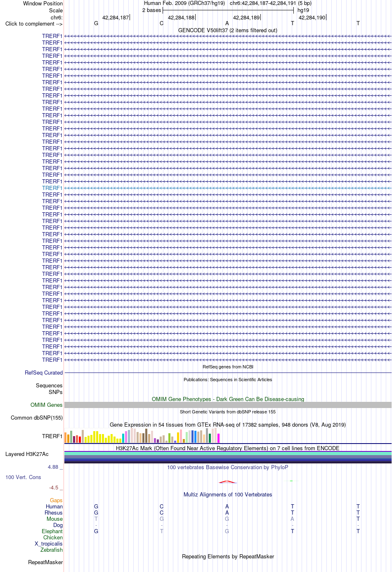Screen dimensions: 392x572
Task: Click the TRERF1 label beside GTEx bar chart
Action: tap(52, 436)
